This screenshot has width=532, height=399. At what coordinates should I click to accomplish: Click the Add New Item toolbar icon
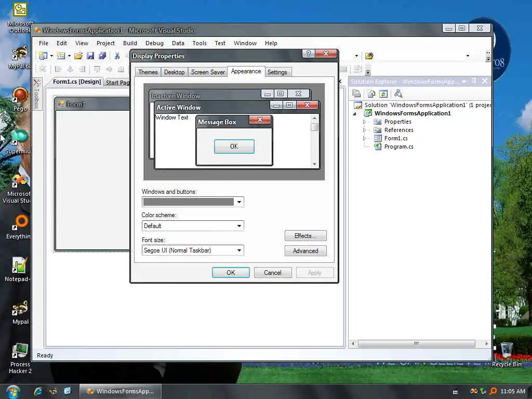61,56
